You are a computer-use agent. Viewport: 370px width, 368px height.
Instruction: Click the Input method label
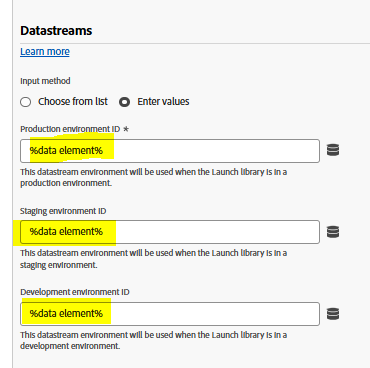click(x=45, y=81)
